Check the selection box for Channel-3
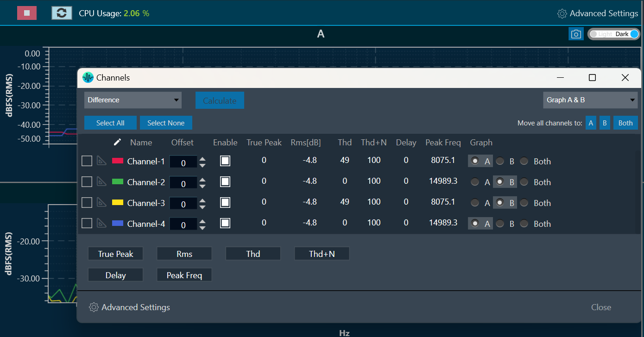Viewport: 644px width, 337px height. [x=87, y=202]
